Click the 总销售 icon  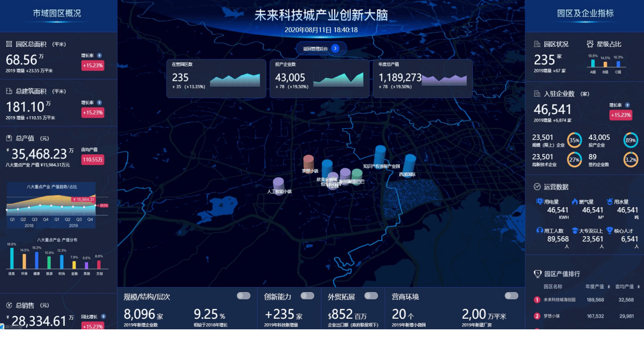click(9, 305)
